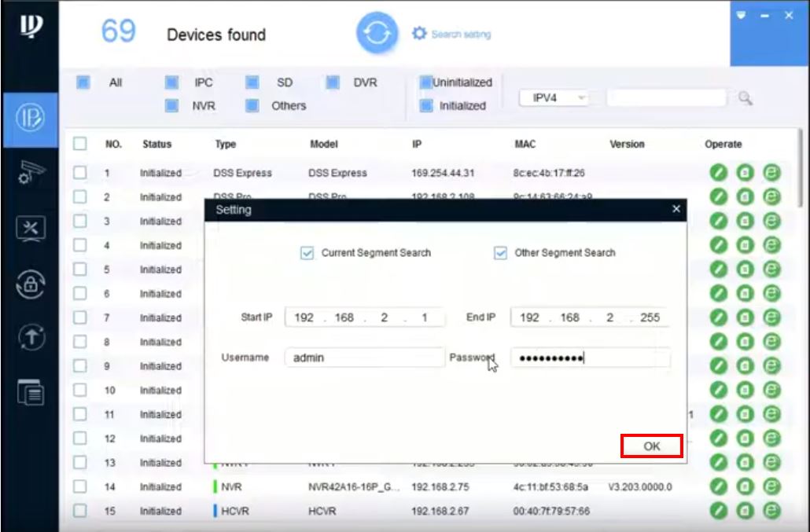Click the Username input field
Viewport: 810px width, 532px height.
364,358
